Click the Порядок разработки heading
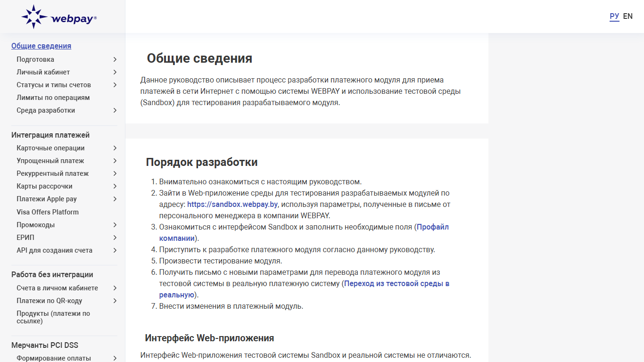Image resolution: width=644 pixels, height=362 pixels. click(202, 162)
